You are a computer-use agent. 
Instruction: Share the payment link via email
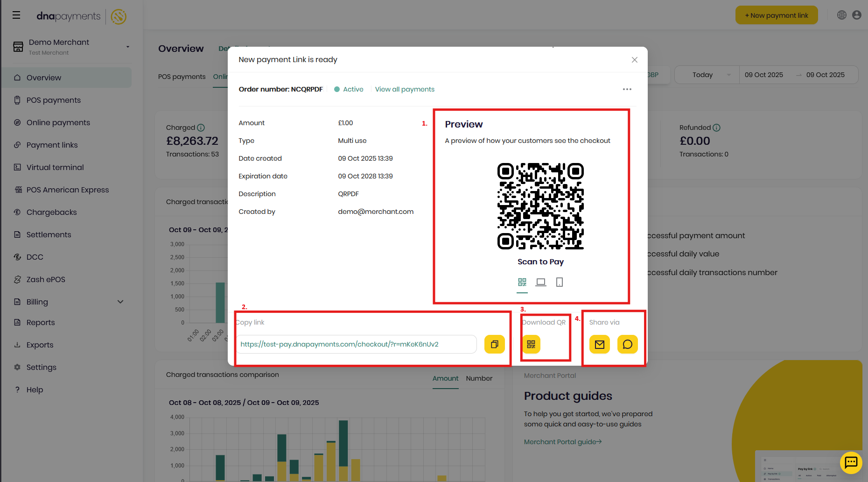point(599,344)
